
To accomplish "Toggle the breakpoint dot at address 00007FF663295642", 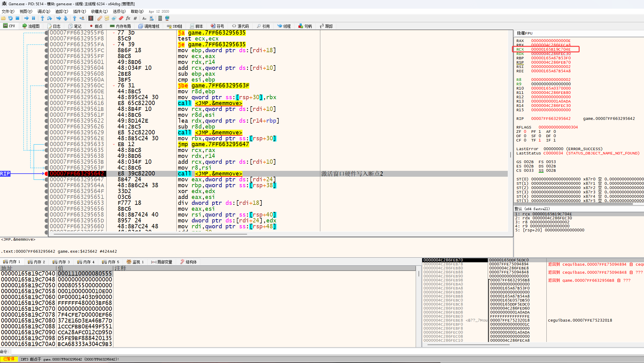I will 46,174.
